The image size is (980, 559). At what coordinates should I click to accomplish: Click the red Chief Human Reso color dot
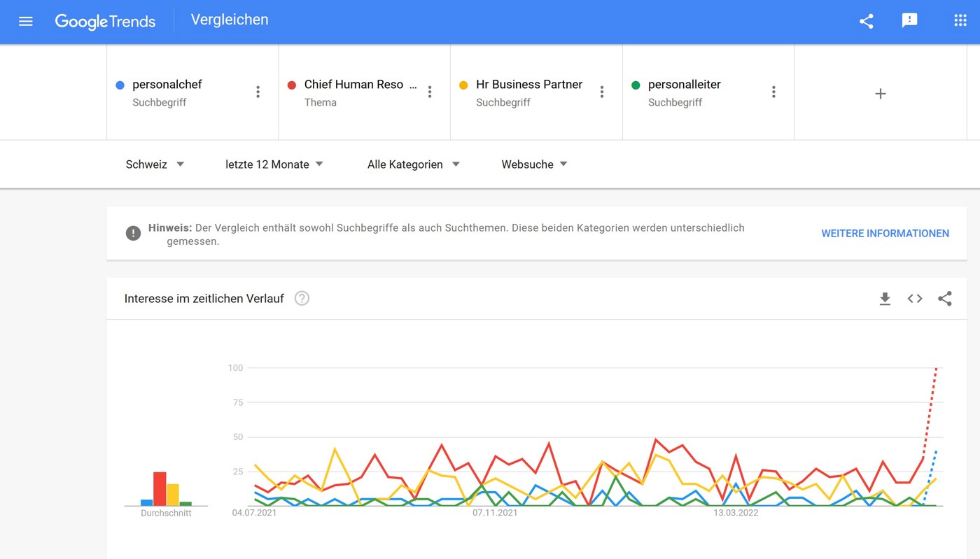click(292, 85)
